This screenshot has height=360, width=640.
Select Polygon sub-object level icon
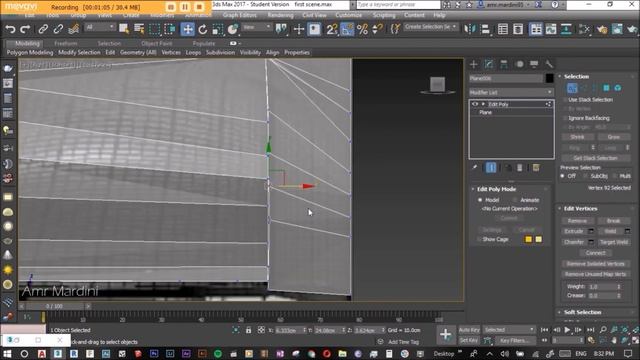(x=607, y=88)
